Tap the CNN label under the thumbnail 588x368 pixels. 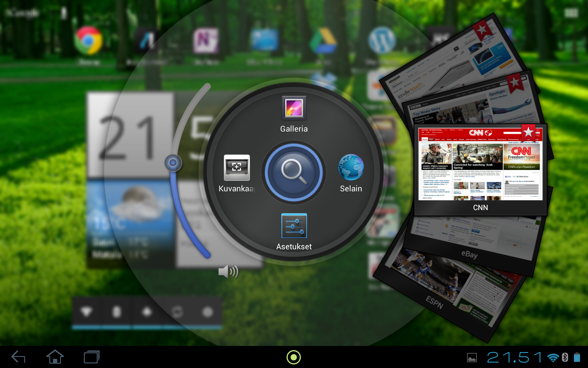481,208
